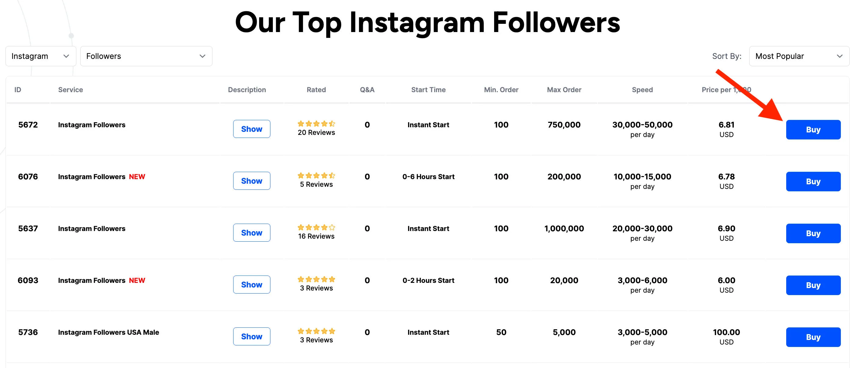Click the star rating beside 3 Reviews for 5736
This screenshot has height=368, width=868.
316,331
